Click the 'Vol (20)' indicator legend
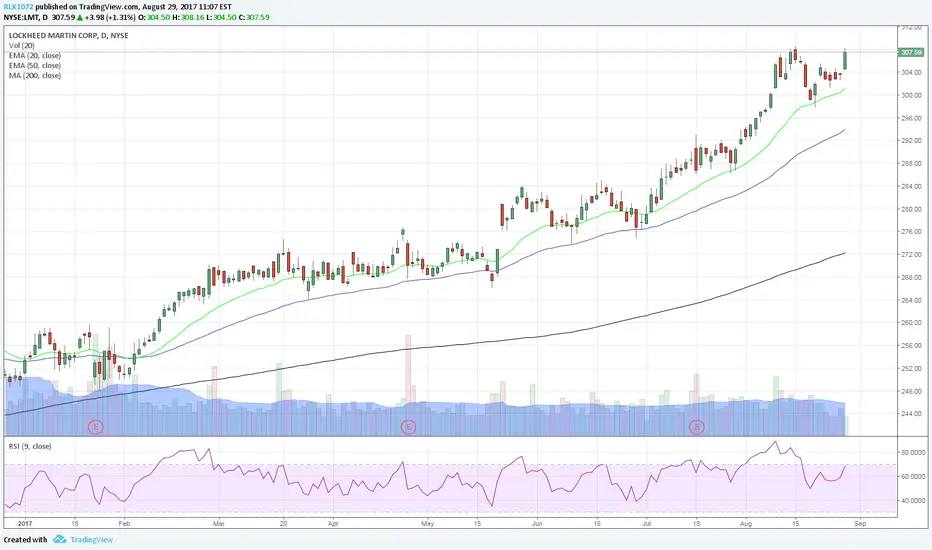 point(21,46)
